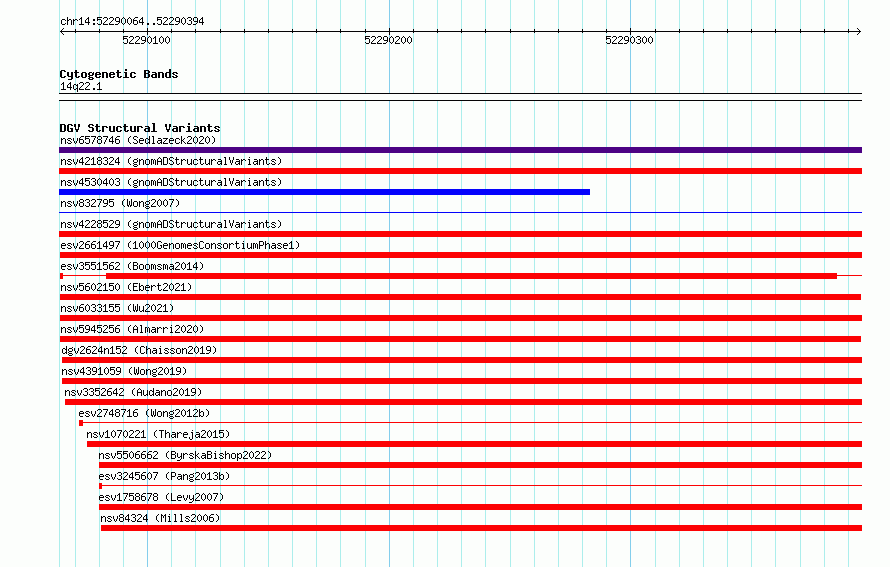Viewport: 890px width, 567px height.
Task: Select the red nsv84324 variant bar
Action: [481, 528]
